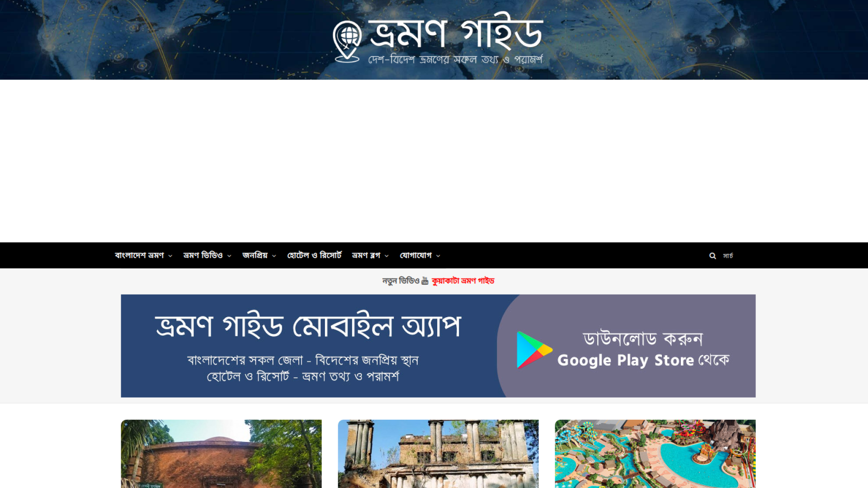868x488 pixels.
Task: Click the ডাউনলোড করুন Google Play banner
Action: click(633, 348)
